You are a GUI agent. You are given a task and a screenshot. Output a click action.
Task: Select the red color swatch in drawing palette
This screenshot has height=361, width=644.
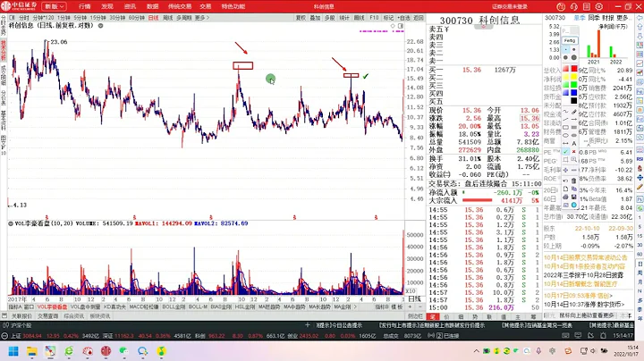(x=573, y=69)
